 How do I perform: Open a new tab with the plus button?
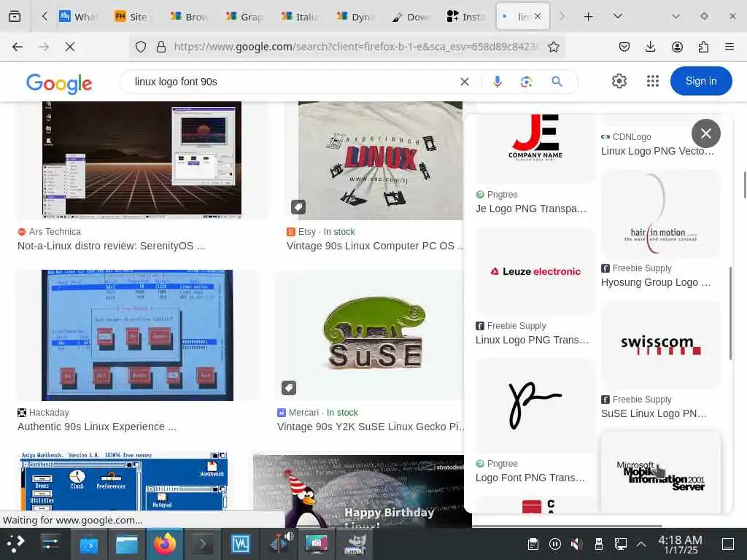tap(589, 16)
